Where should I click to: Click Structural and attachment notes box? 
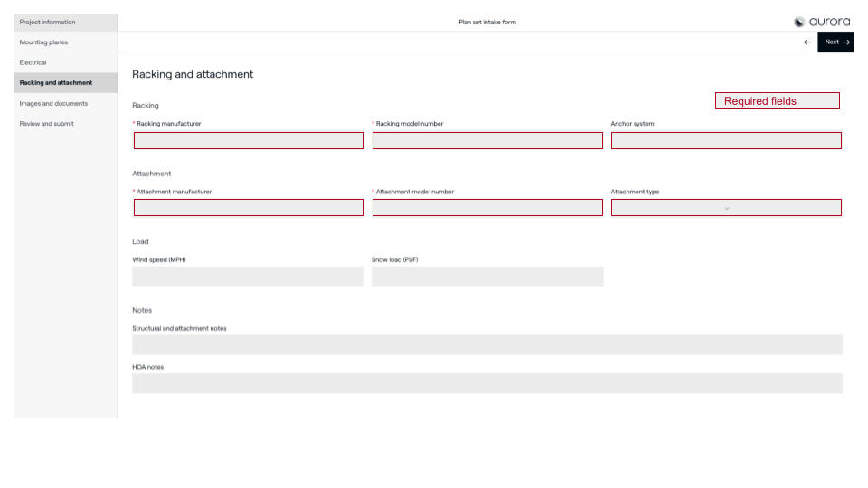[487, 344]
